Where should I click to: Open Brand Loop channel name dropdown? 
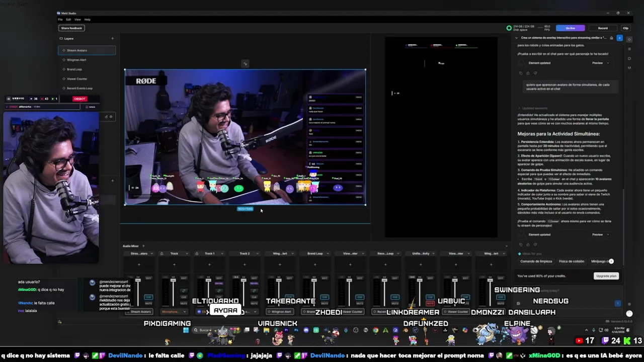point(329,253)
